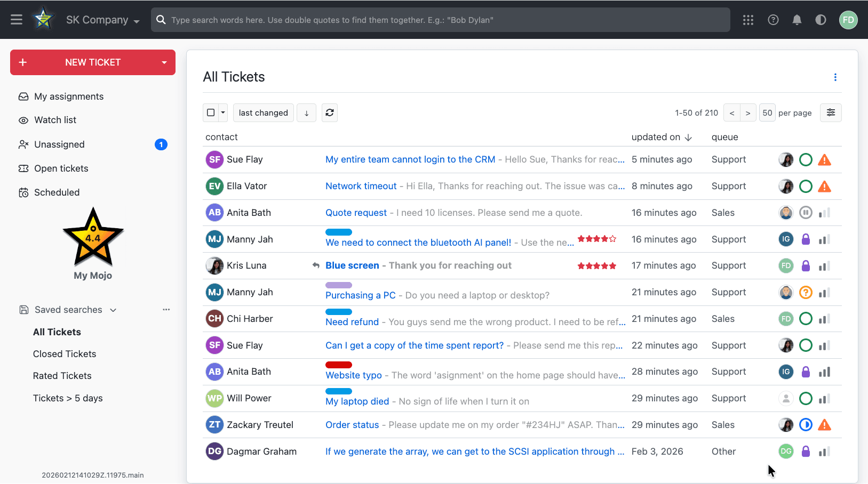Click the urgent warning triangle on Order status
The height and width of the screenshot is (484, 868).
pyautogui.click(x=824, y=425)
